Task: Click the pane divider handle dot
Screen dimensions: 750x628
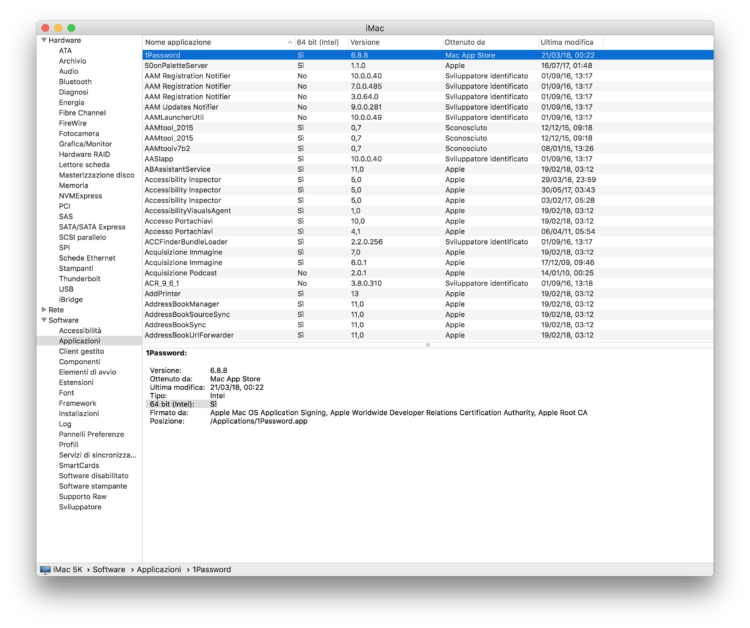Action: coord(428,345)
